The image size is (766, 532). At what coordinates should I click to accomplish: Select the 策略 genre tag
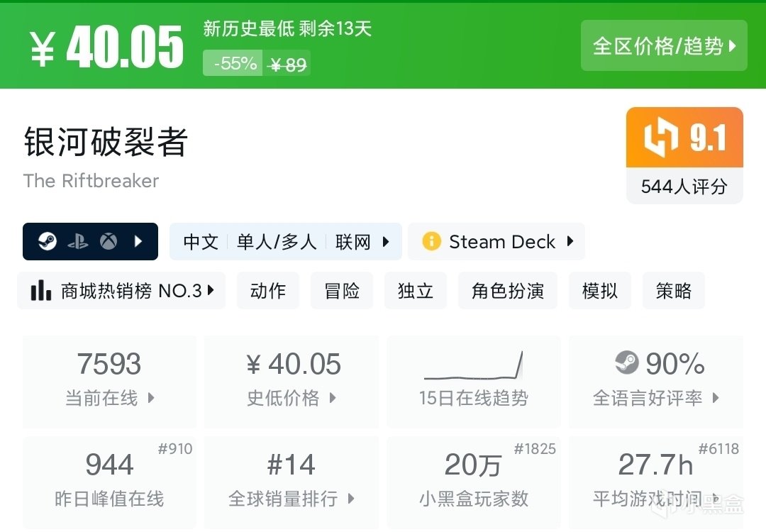coord(673,291)
